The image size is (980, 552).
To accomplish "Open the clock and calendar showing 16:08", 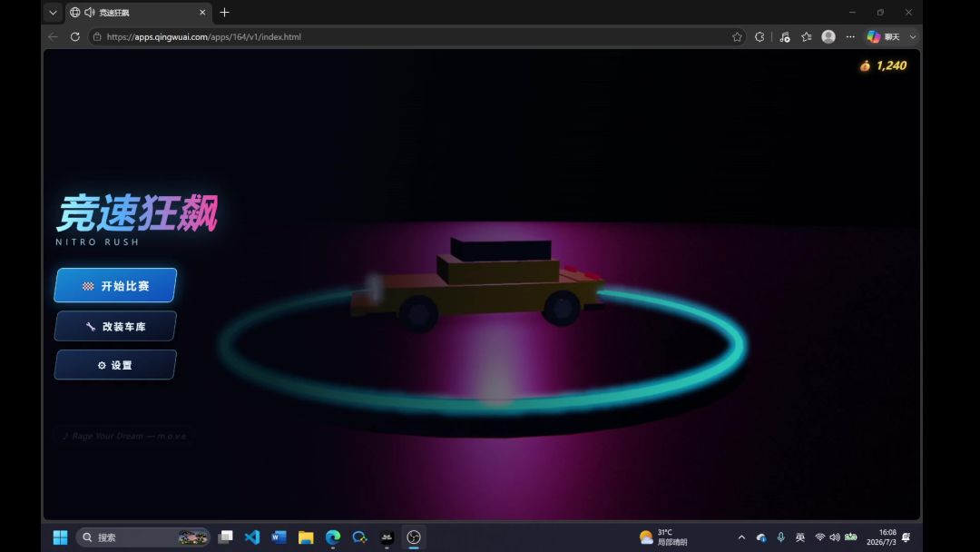I will (881, 537).
